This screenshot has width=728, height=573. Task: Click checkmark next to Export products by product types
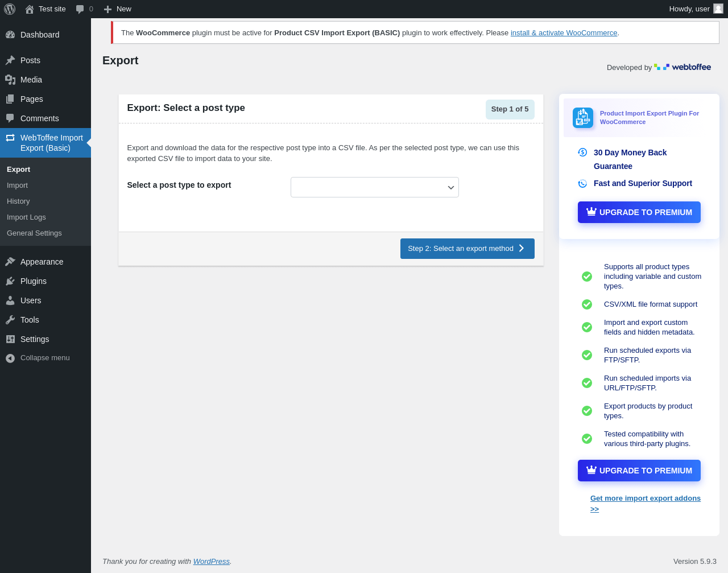point(587,411)
